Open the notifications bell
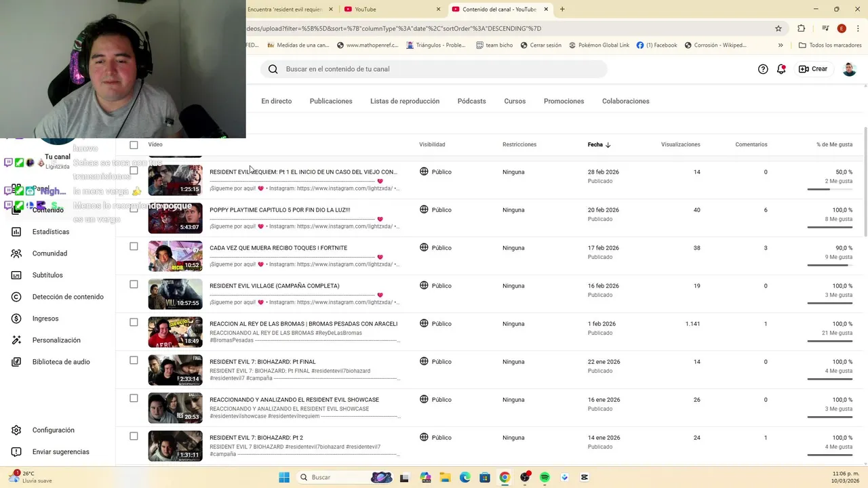The height and width of the screenshot is (488, 868). (781, 69)
